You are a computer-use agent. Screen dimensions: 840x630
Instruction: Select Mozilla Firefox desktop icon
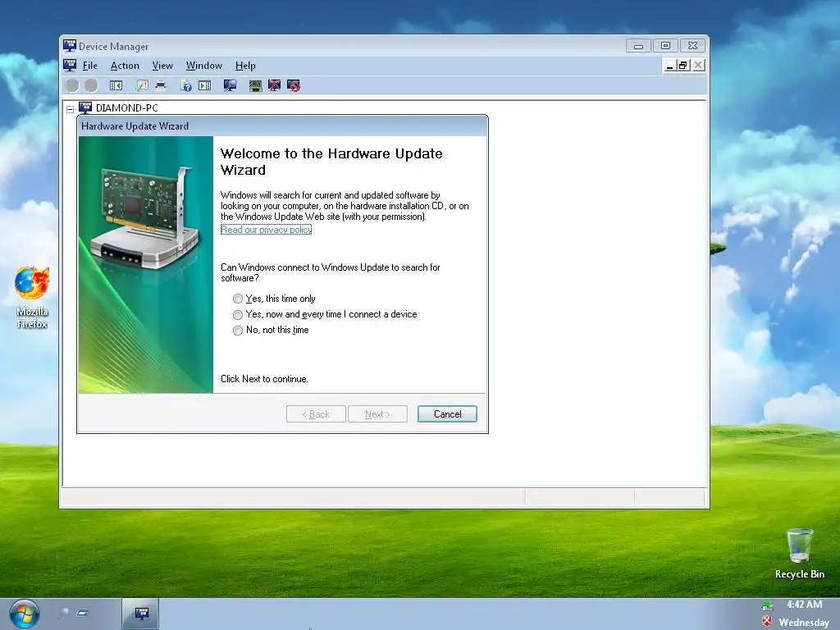32,298
